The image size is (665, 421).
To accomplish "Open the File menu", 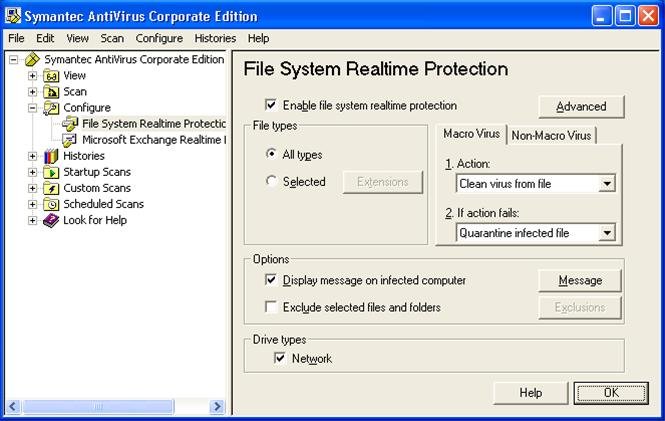I will click(16, 39).
